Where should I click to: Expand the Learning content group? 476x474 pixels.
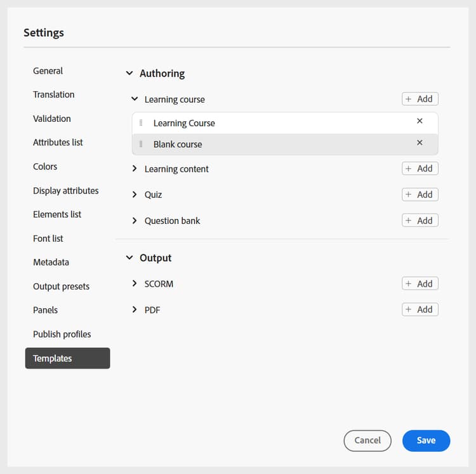[135, 169]
